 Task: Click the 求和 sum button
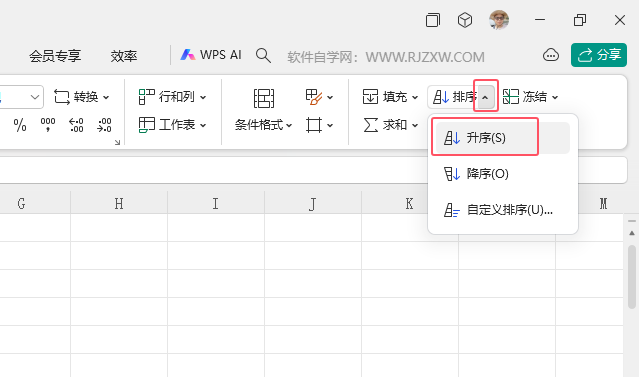click(x=385, y=125)
